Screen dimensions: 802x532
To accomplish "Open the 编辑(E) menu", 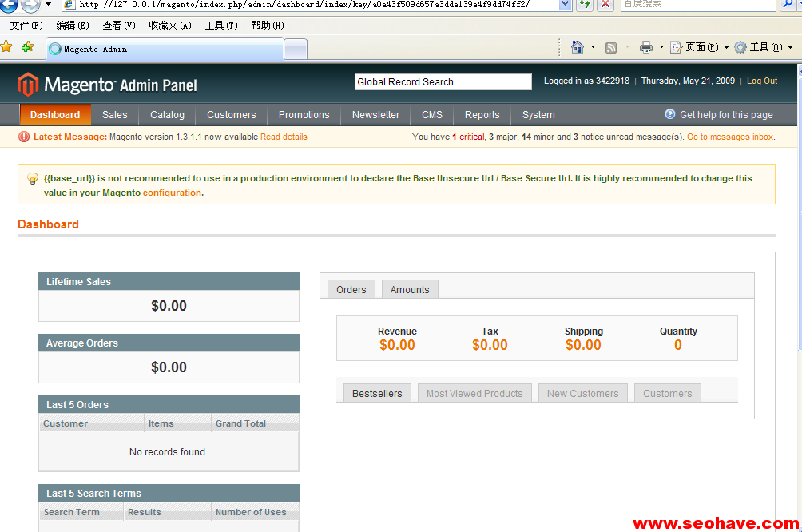I will (x=73, y=25).
